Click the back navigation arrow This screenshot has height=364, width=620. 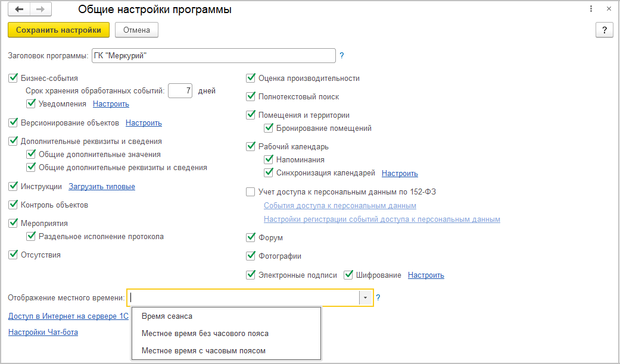coord(20,10)
